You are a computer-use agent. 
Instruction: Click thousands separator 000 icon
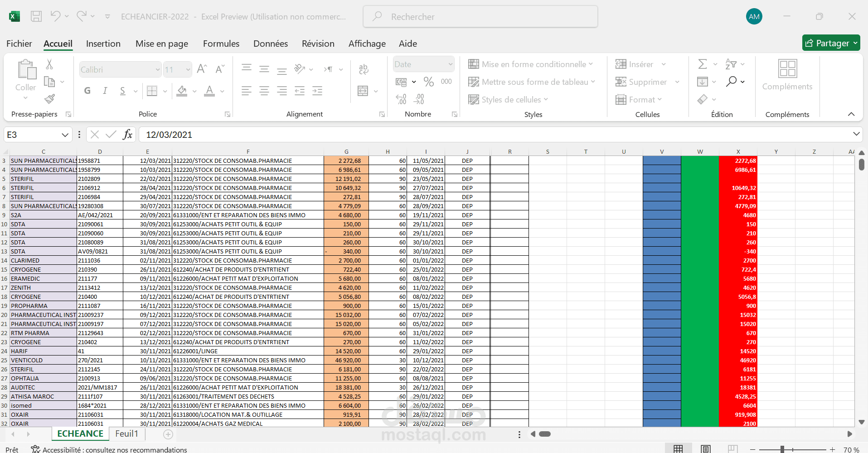click(446, 82)
